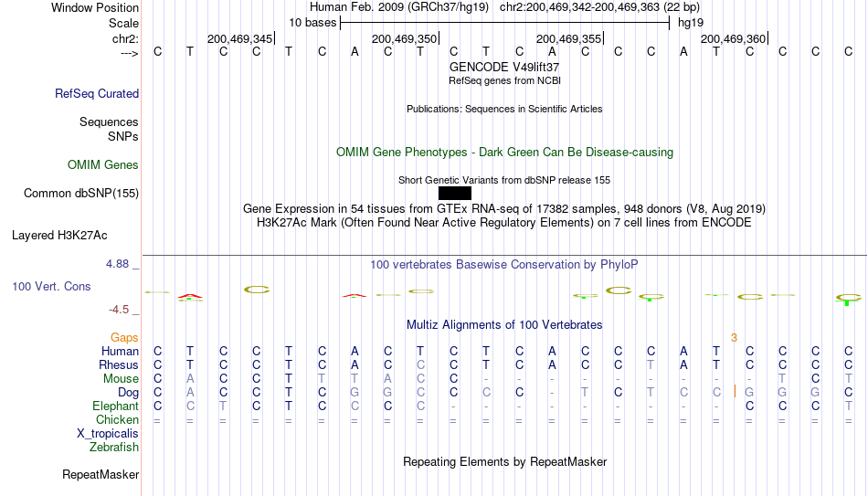Click the Rhesus species label
Image resolution: width=868 pixels, height=496 pixels.
pos(119,365)
